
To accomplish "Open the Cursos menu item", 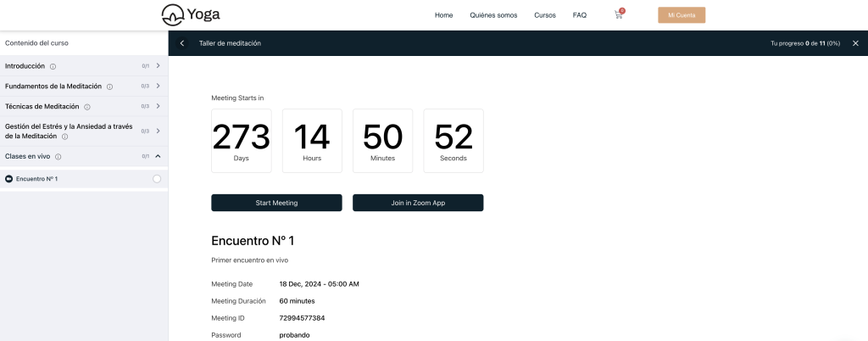I will [x=545, y=15].
